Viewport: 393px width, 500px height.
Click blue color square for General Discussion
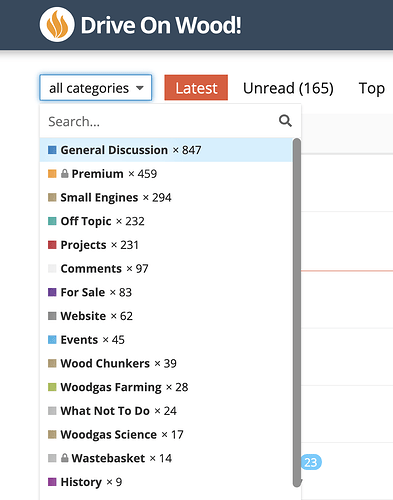coord(52,150)
